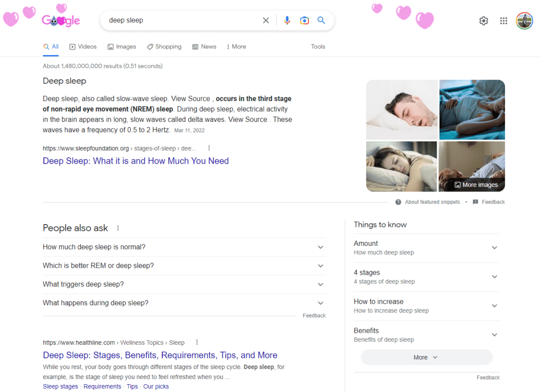This screenshot has width=541, height=392.
Task: Open Google apps with the grid icon
Action: pyautogui.click(x=503, y=20)
